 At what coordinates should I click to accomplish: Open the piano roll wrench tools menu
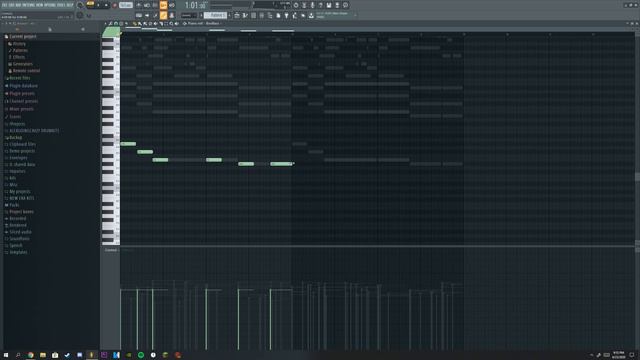pyautogui.click(x=110, y=24)
